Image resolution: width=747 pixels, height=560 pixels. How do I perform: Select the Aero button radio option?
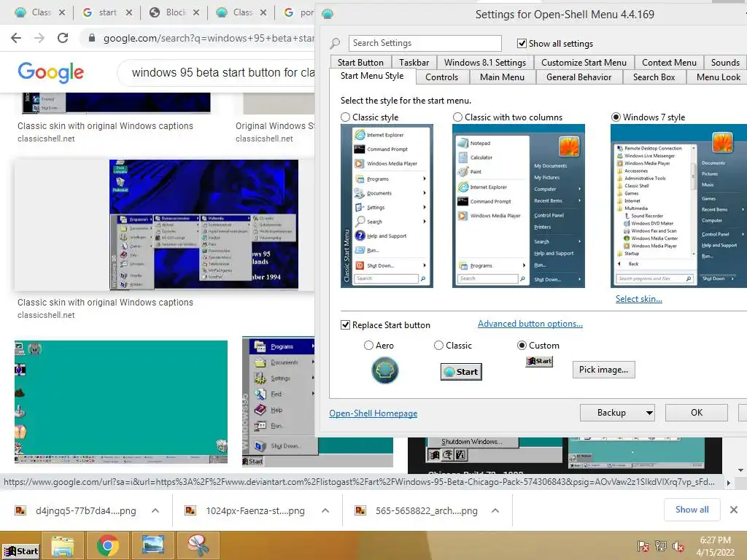(x=368, y=346)
